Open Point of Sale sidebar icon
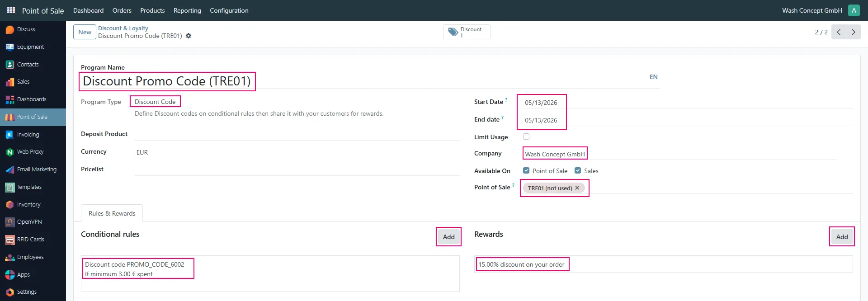 [9, 117]
